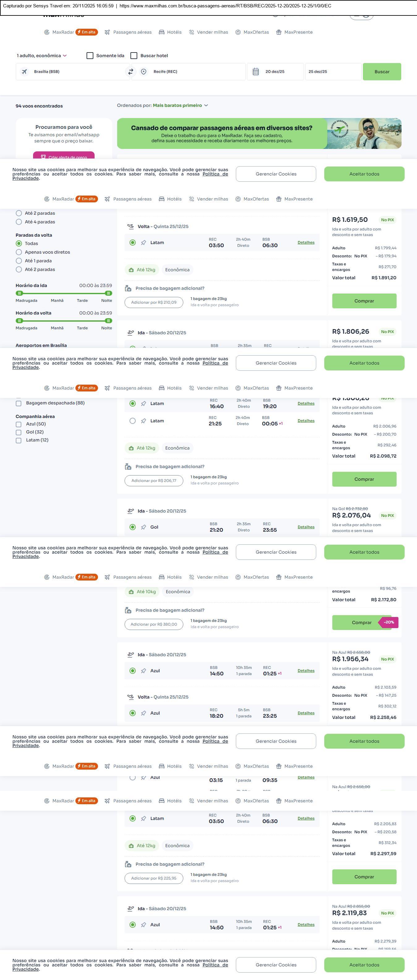This screenshot has width=417, height=980.
Task: Pin the Latam 16:40 return flight
Action: [x=143, y=403]
